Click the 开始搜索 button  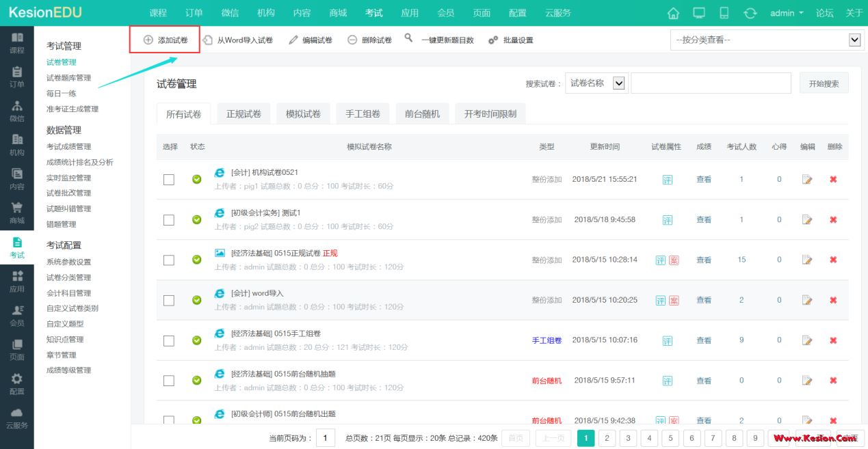824,83
